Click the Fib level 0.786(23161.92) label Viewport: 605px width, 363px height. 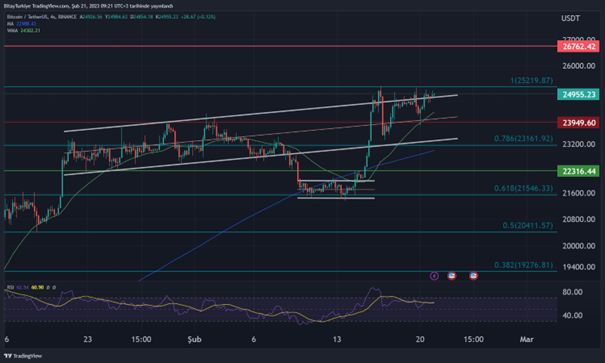(524, 138)
